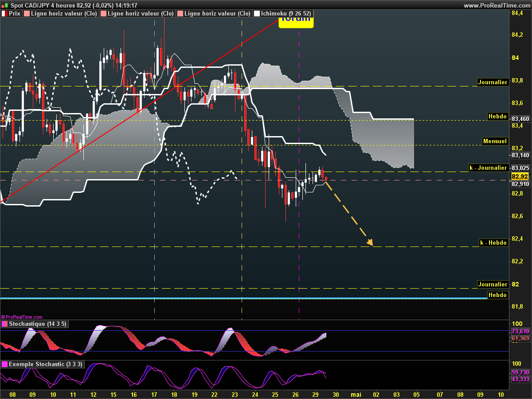Select the k - Hebdo line label

pos(493,243)
